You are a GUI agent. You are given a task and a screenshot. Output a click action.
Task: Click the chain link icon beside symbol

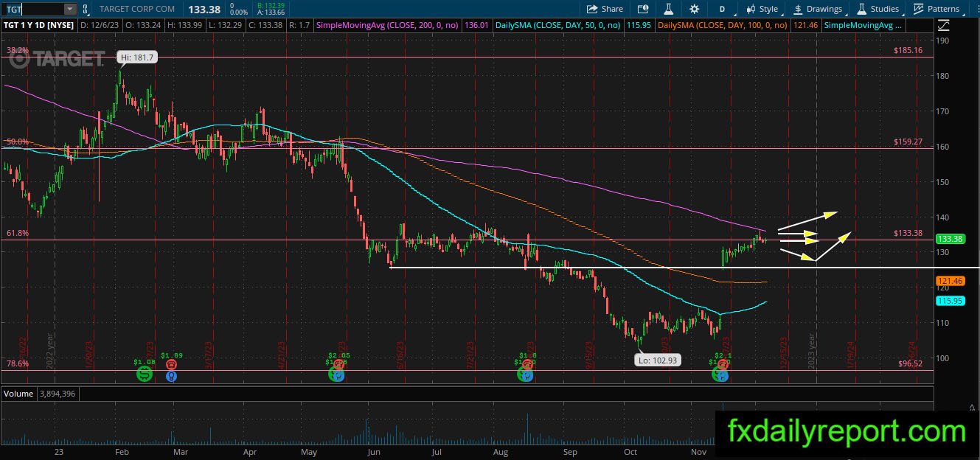86,9
